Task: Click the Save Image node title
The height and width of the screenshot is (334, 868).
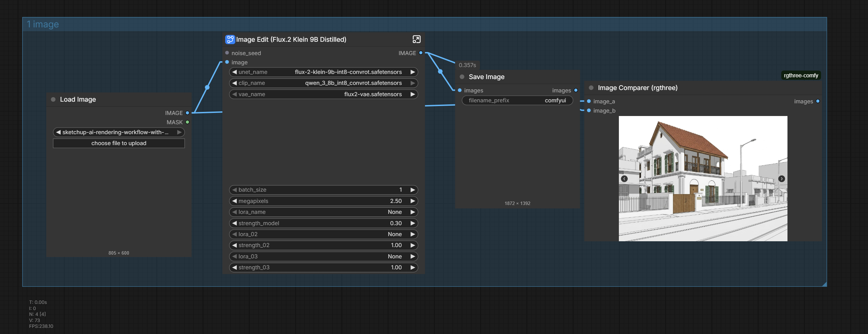Action: 487,77
